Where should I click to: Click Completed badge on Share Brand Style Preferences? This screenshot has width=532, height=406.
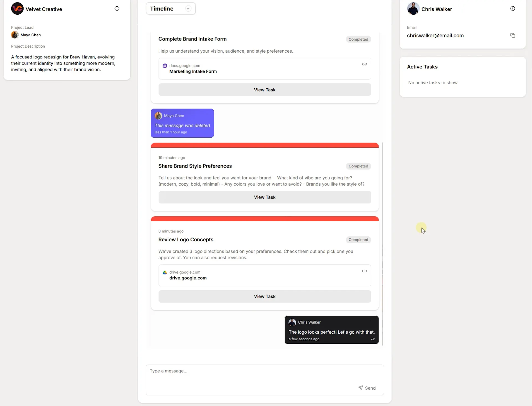(358, 166)
